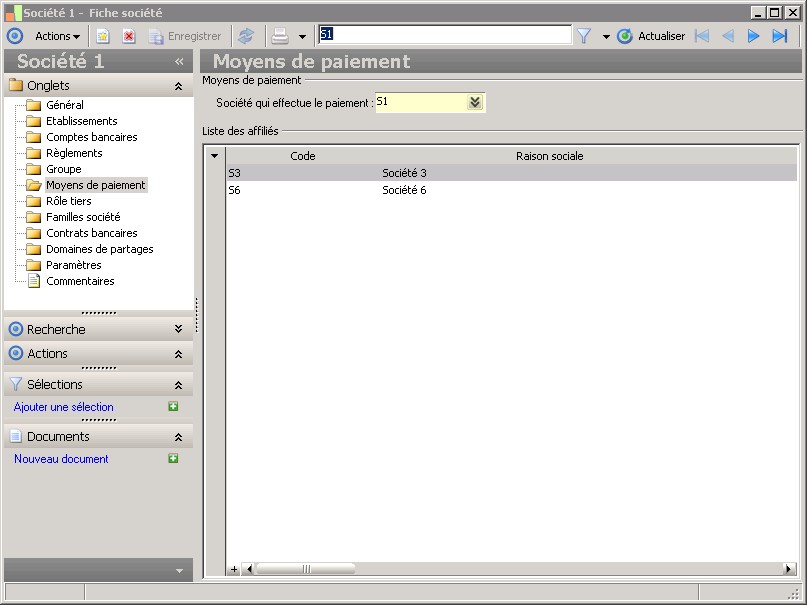Sort by Code column header

pyautogui.click(x=303, y=156)
